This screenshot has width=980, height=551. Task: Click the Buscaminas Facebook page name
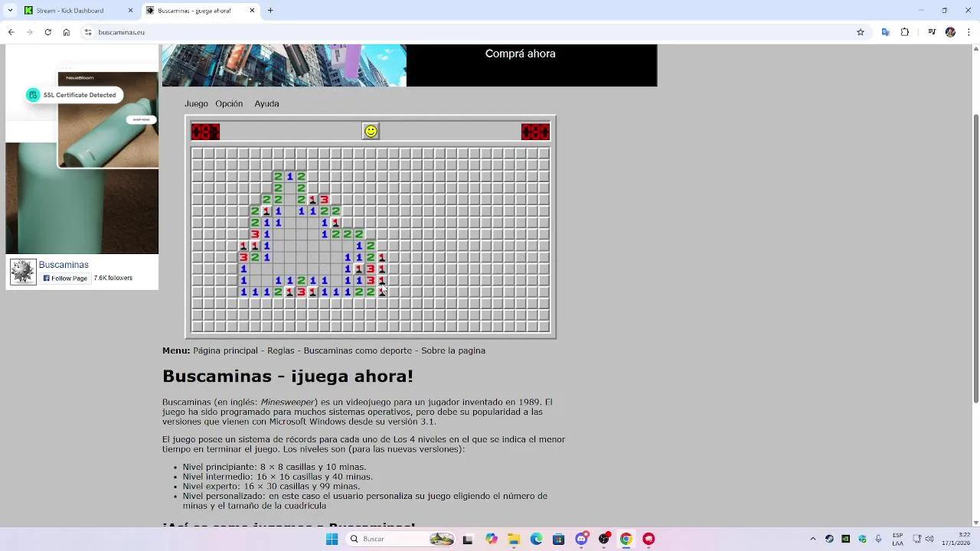tap(64, 265)
